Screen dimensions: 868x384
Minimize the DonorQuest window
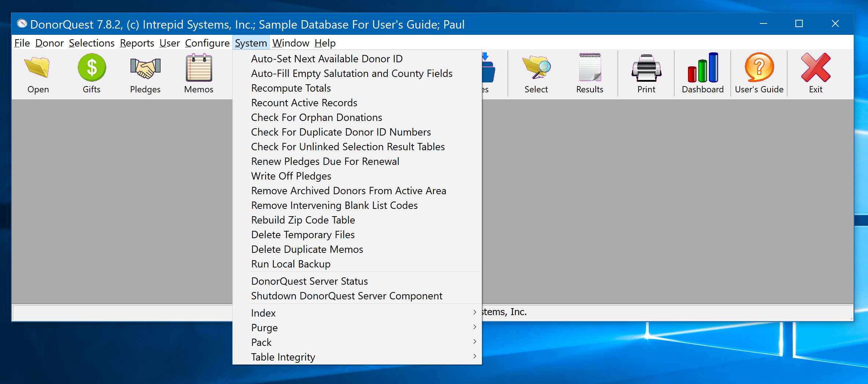764,24
